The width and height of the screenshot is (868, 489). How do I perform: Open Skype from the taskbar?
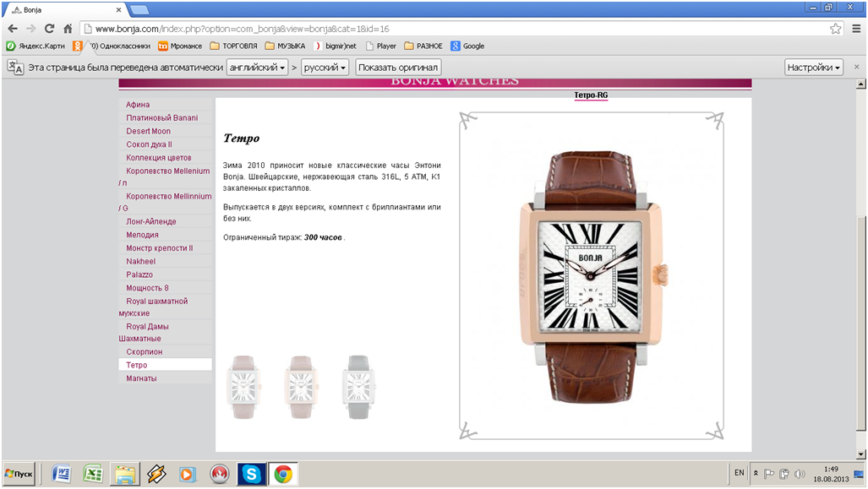coord(251,474)
